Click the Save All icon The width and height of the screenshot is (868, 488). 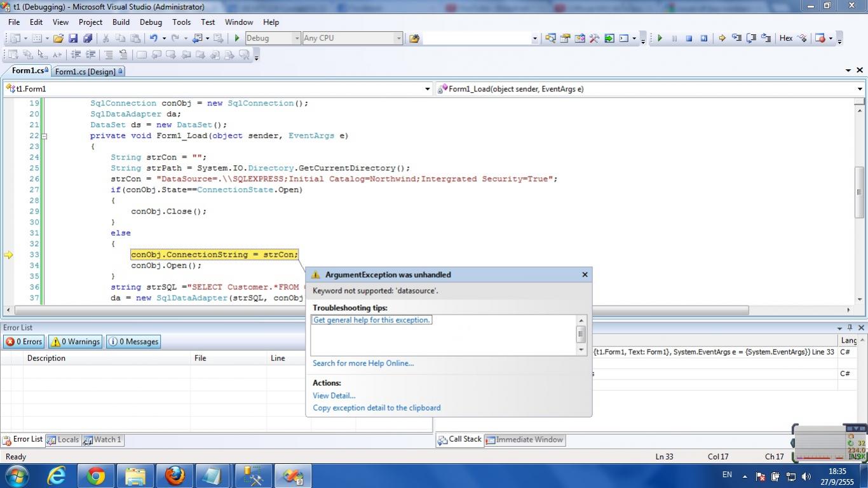[x=88, y=38]
